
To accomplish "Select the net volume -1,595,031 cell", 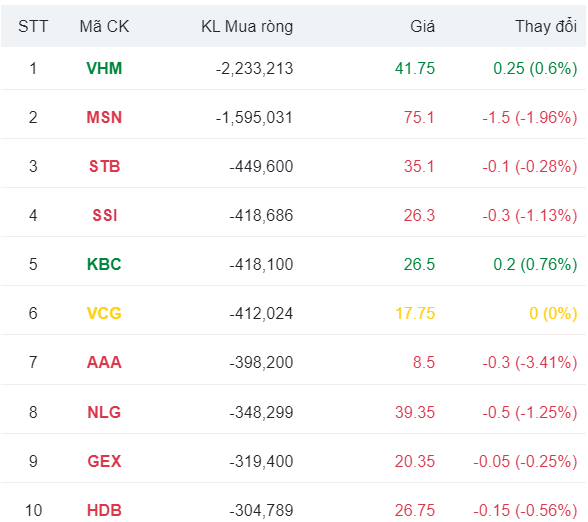I will tap(254, 118).
